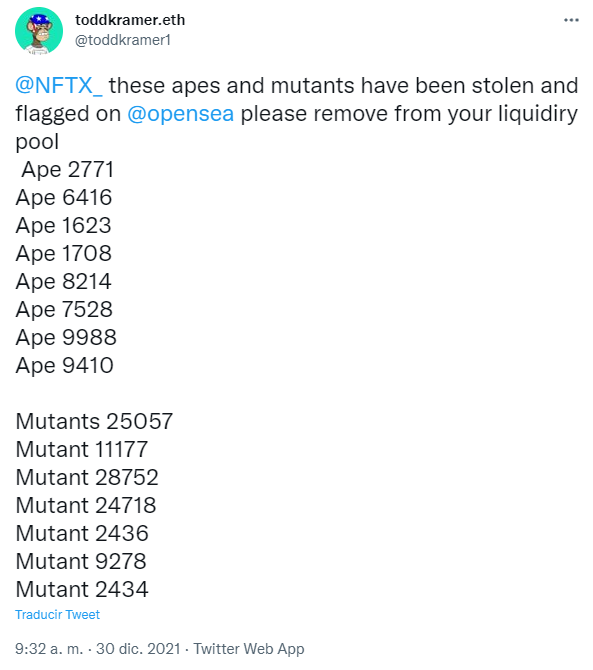This screenshot has width=593, height=670.
Task: Select the last line Mutant 2434
Action: tap(82, 589)
